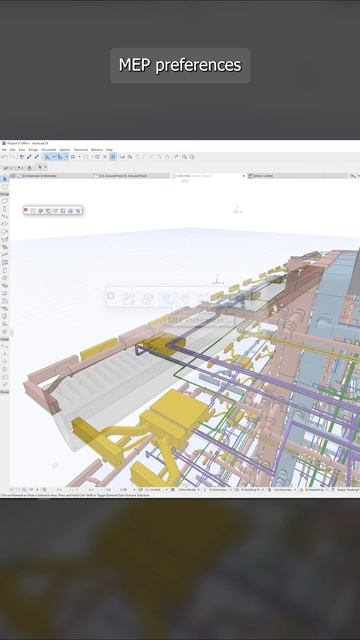Select the Arrow tool in the toolbox
The width and height of the screenshot is (360, 640).
click(4, 179)
